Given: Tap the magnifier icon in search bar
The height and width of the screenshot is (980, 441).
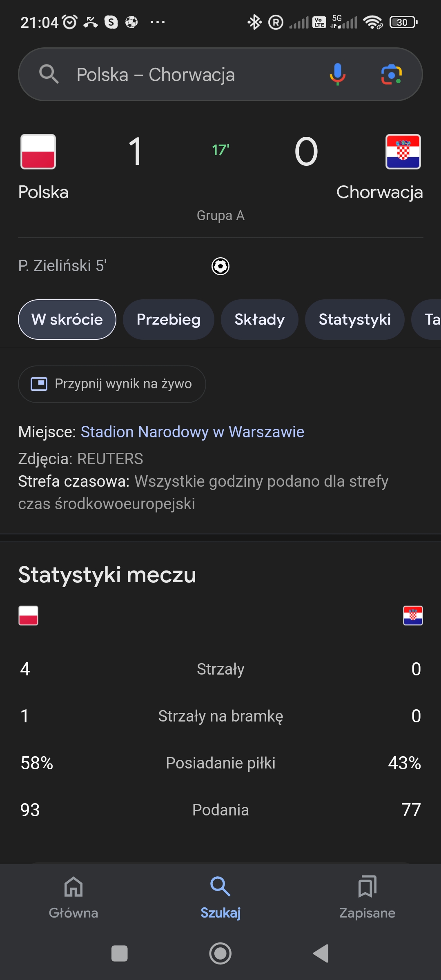Looking at the screenshot, I should click(49, 74).
